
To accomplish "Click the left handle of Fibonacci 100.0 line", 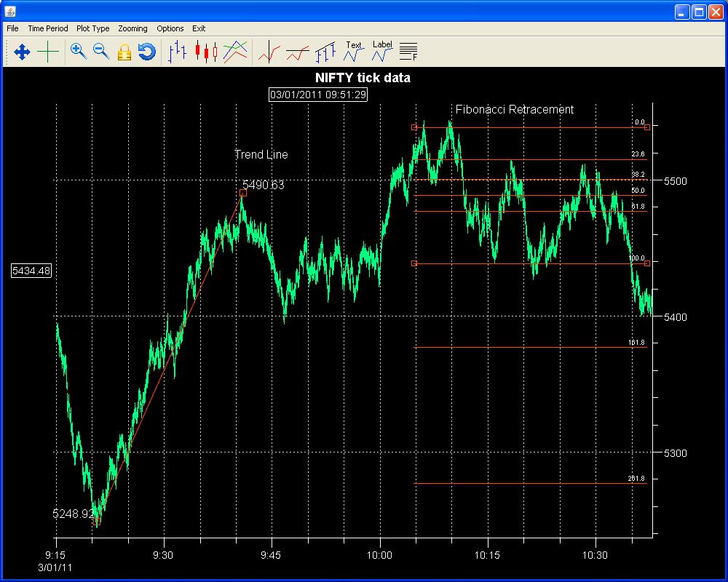I will pos(414,263).
